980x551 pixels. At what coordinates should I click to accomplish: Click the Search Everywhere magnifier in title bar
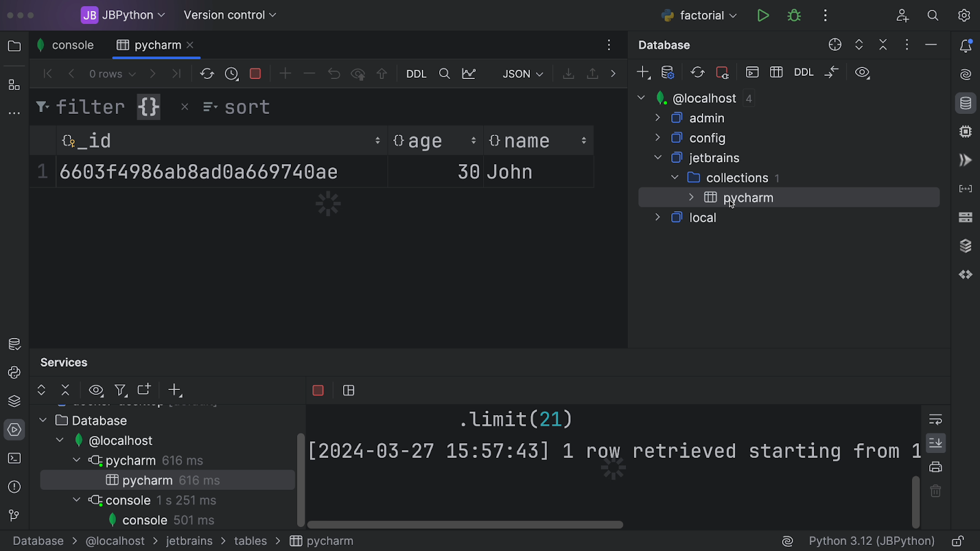[933, 15]
